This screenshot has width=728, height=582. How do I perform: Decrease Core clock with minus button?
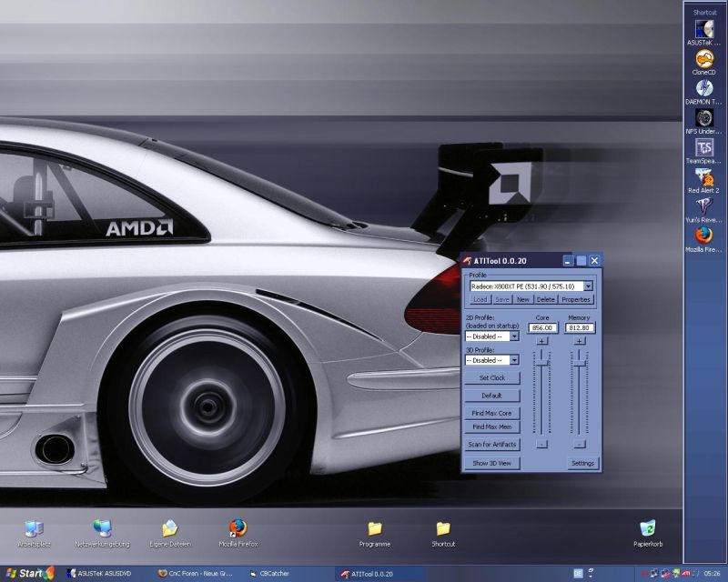click(x=541, y=444)
